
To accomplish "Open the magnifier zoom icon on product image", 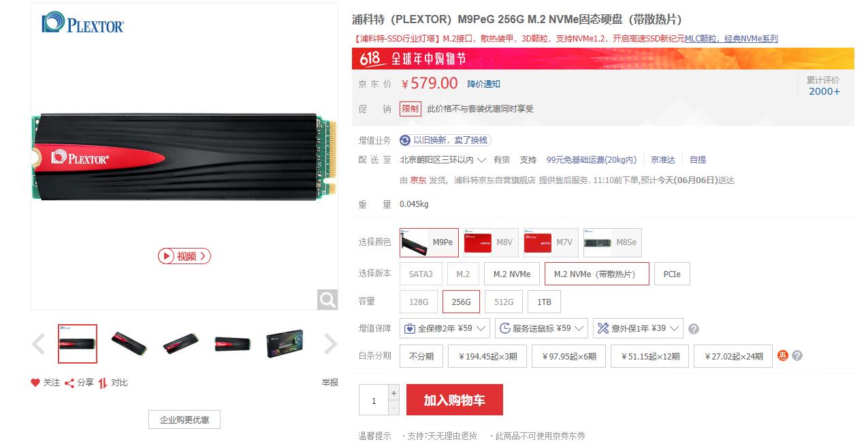I will [x=327, y=300].
